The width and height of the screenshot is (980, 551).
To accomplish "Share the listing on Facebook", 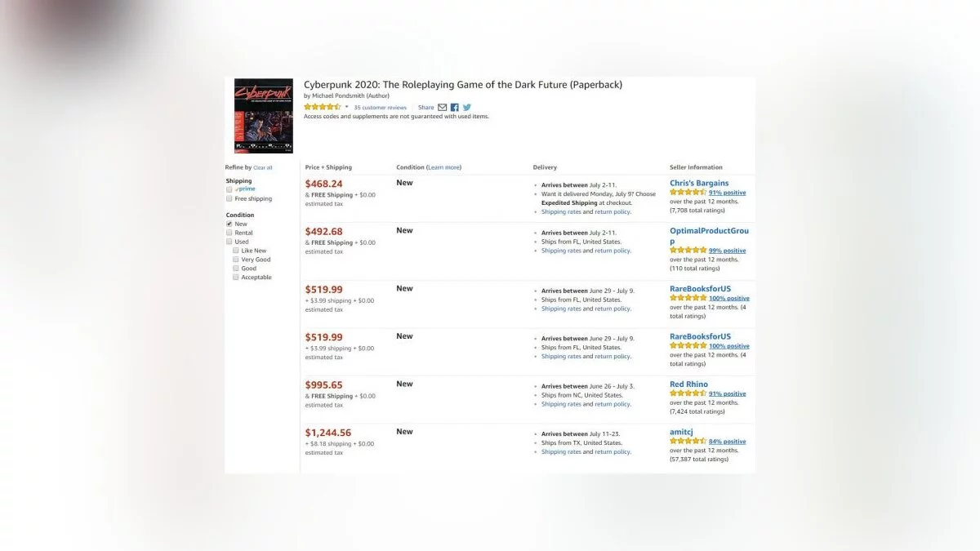I will (455, 107).
